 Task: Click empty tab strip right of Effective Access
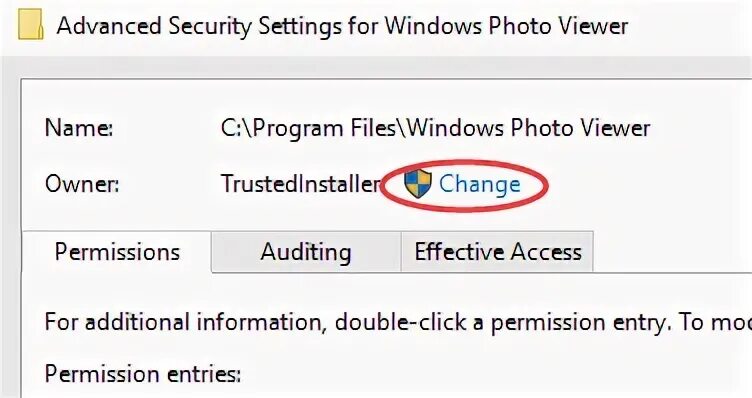(x=671, y=252)
